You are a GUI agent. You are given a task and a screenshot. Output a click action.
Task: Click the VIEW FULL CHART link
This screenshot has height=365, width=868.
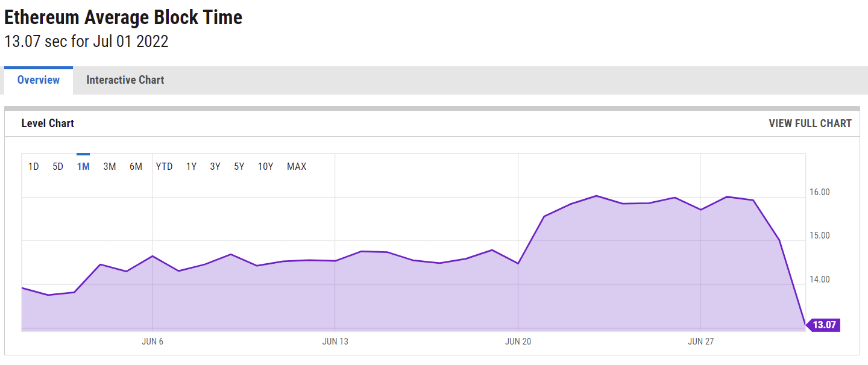(810, 123)
